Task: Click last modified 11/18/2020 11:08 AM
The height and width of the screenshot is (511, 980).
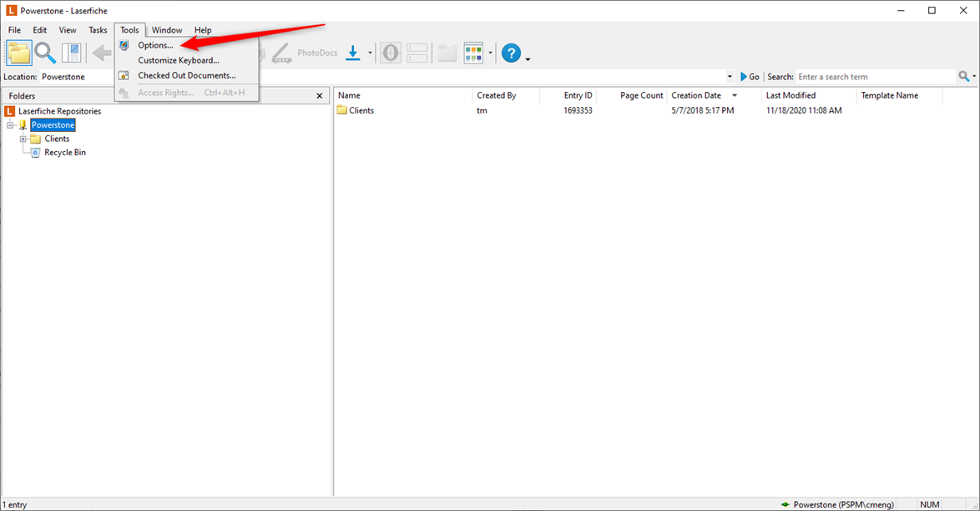Action: click(x=804, y=110)
